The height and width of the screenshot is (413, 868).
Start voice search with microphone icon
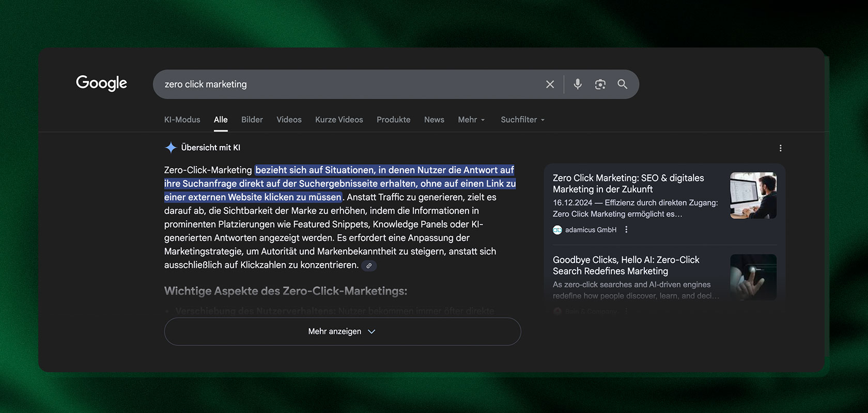pyautogui.click(x=578, y=84)
